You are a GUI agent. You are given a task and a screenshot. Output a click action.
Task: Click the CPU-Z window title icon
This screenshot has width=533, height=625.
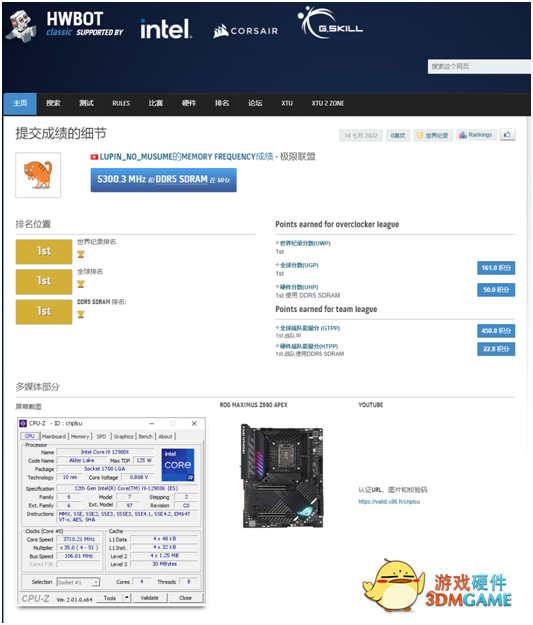[x=23, y=423]
